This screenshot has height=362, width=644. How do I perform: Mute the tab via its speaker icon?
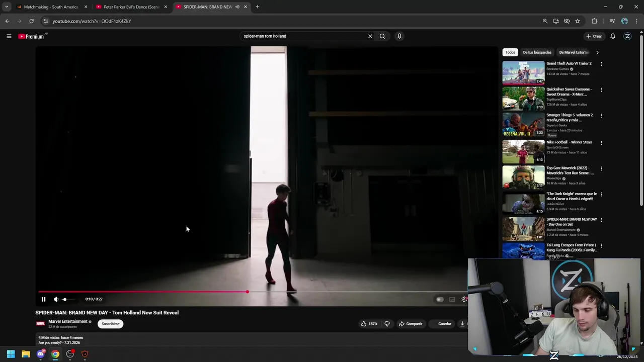(237, 7)
